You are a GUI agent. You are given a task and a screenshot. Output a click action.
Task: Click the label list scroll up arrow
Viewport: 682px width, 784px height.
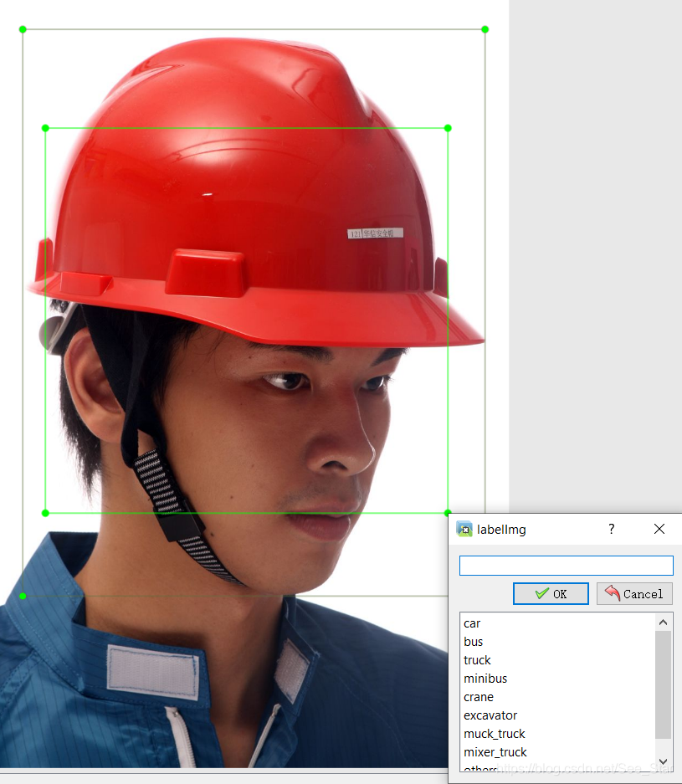663,622
